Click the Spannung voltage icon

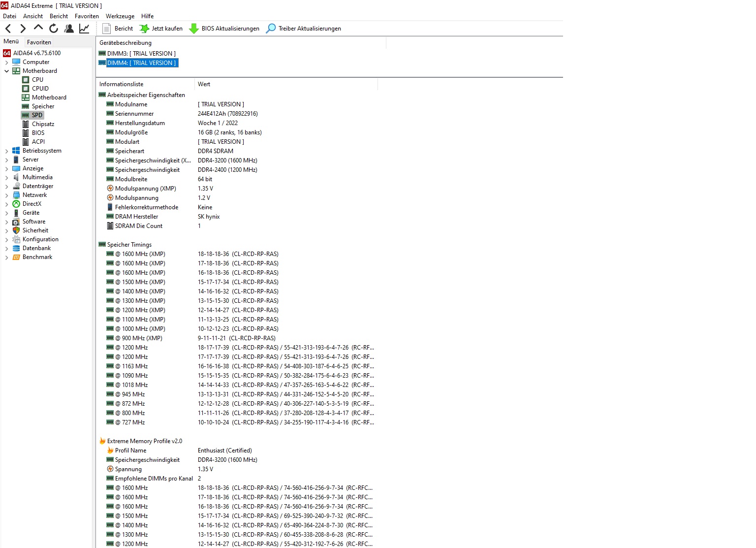coord(110,469)
